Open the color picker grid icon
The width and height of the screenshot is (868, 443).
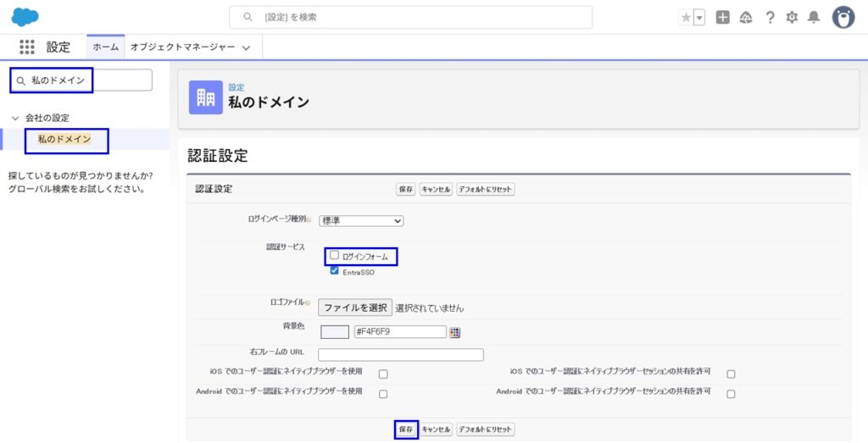[455, 332]
